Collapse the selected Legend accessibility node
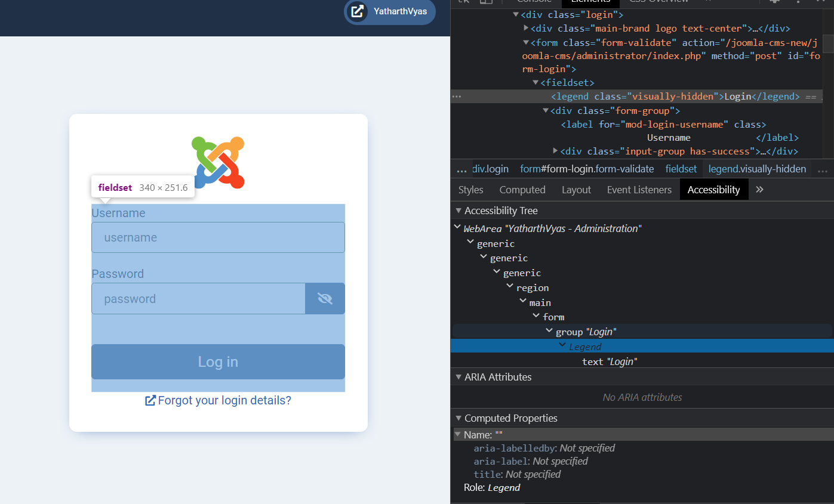This screenshot has width=834, height=504. tap(562, 345)
